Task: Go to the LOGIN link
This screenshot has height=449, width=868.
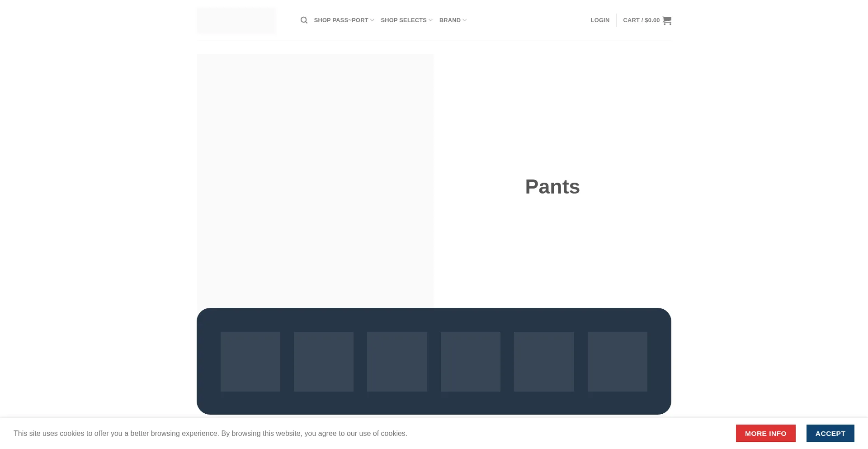Action: click(x=599, y=20)
